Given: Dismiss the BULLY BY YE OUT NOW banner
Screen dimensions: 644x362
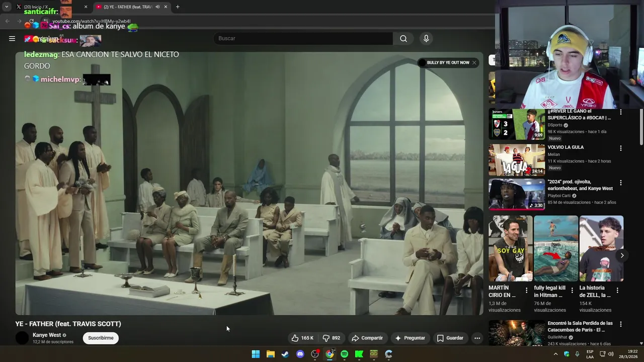Looking at the screenshot, I should [x=474, y=63].
